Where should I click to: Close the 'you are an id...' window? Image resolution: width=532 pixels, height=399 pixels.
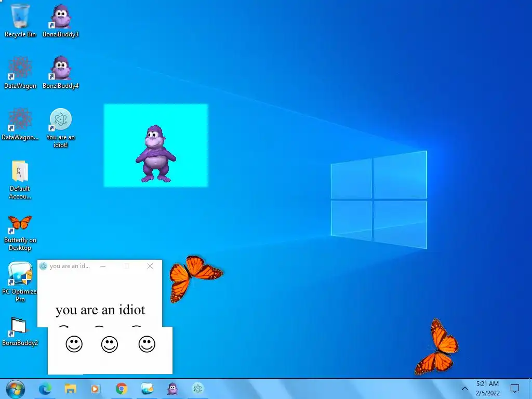(x=150, y=267)
